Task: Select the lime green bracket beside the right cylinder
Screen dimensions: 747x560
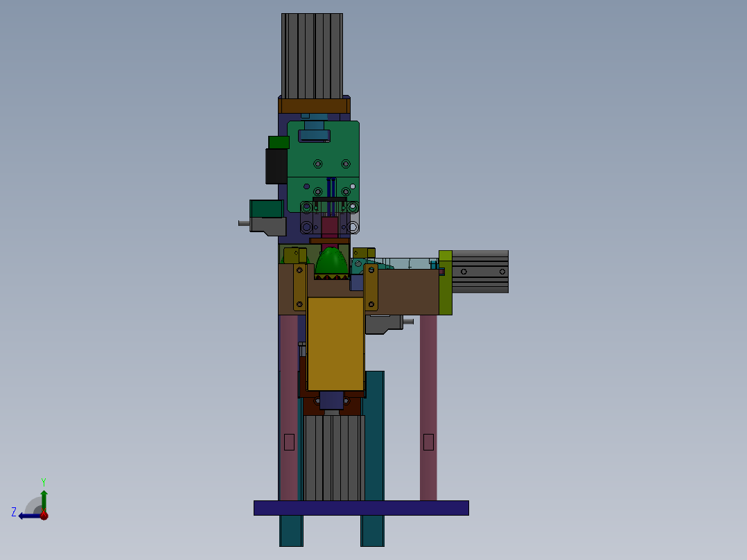Action: [446, 283]
